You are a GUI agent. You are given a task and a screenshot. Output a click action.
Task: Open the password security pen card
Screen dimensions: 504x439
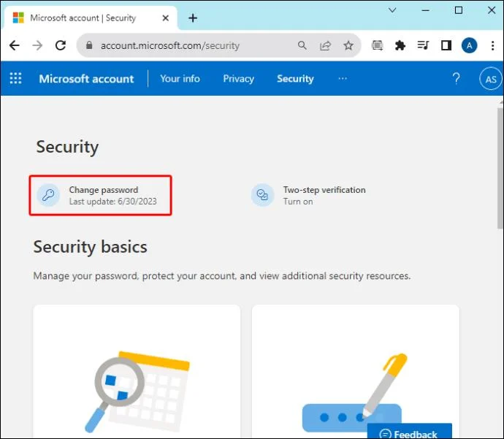coord(356,371)
